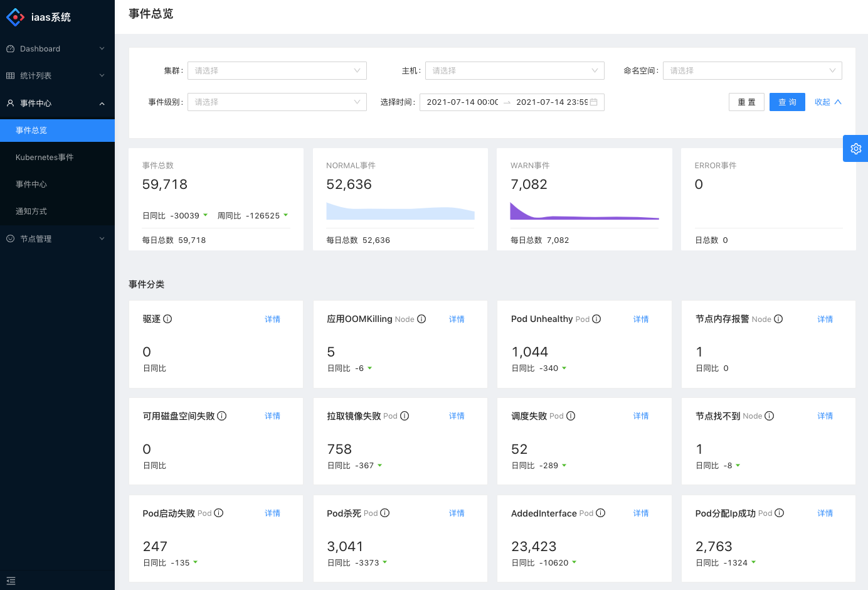The image size is (868, 590).
Task: Select 事件总览 in the sidebar
Action: 57,130
